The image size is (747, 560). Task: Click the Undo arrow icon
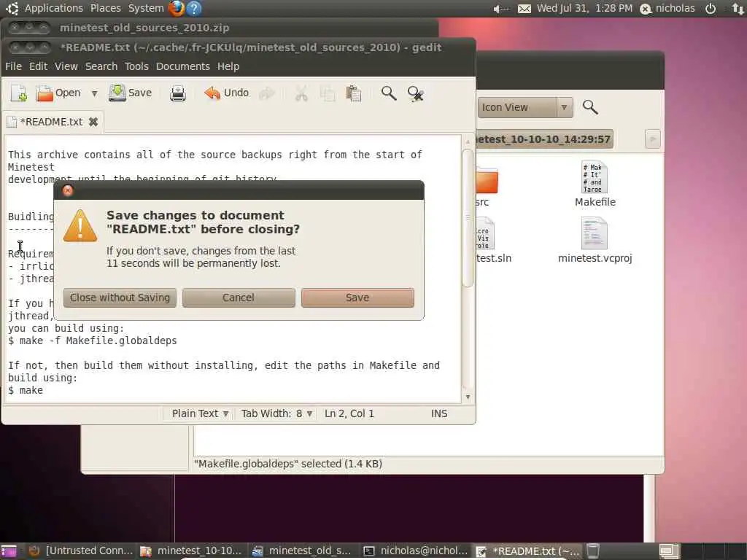coord(212,93)
